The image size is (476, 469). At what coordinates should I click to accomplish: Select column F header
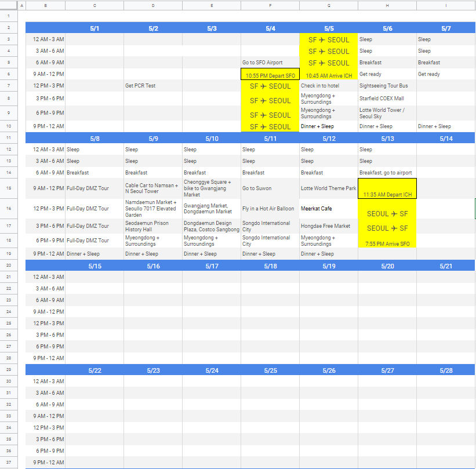pyautogui.click(x=270, y=5)
